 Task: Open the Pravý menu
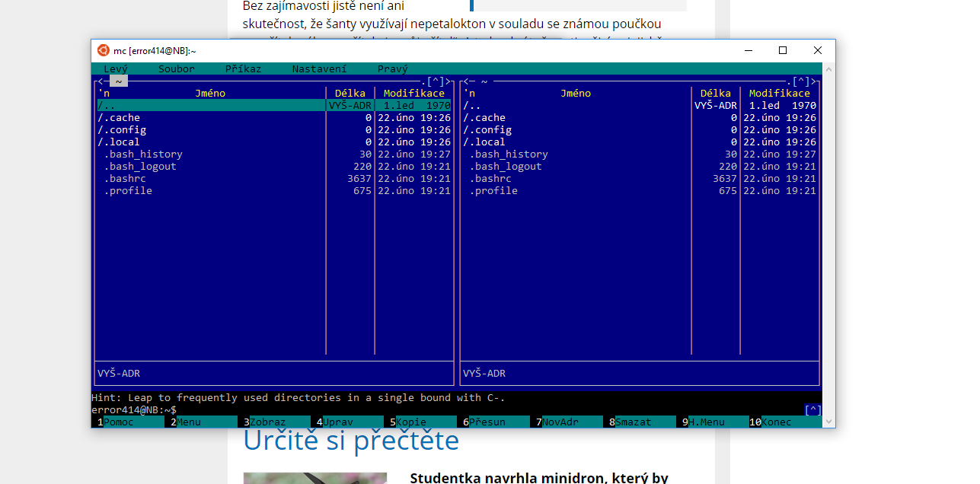tap(393, 68)
